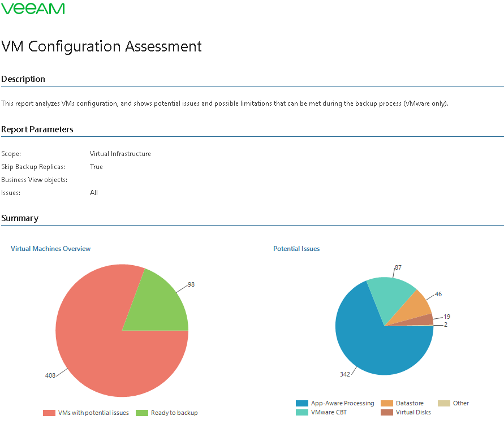504x424 pixels.
Task: Click the Issues parameter label
Action: pos(11,193)
